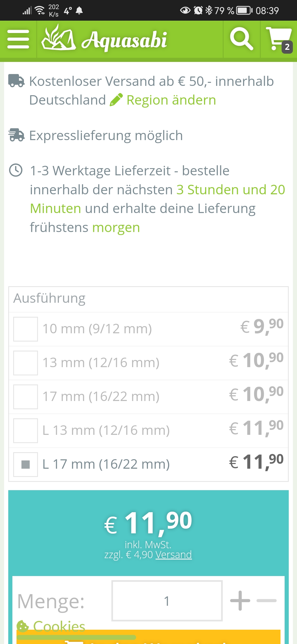The width and height of the screenshot is (297, 644).
Task: Open the shopping cart with 2 items
Action: [279, 39]
